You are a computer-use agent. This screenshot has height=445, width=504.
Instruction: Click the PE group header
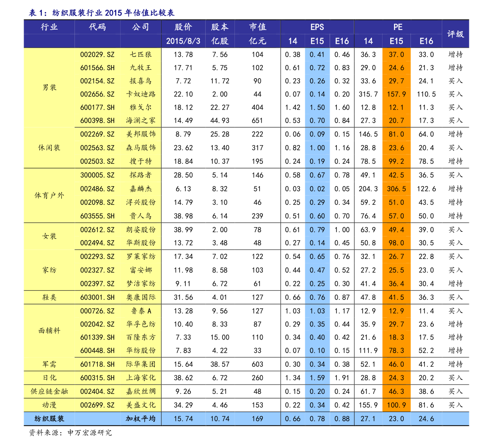(398, 27)
